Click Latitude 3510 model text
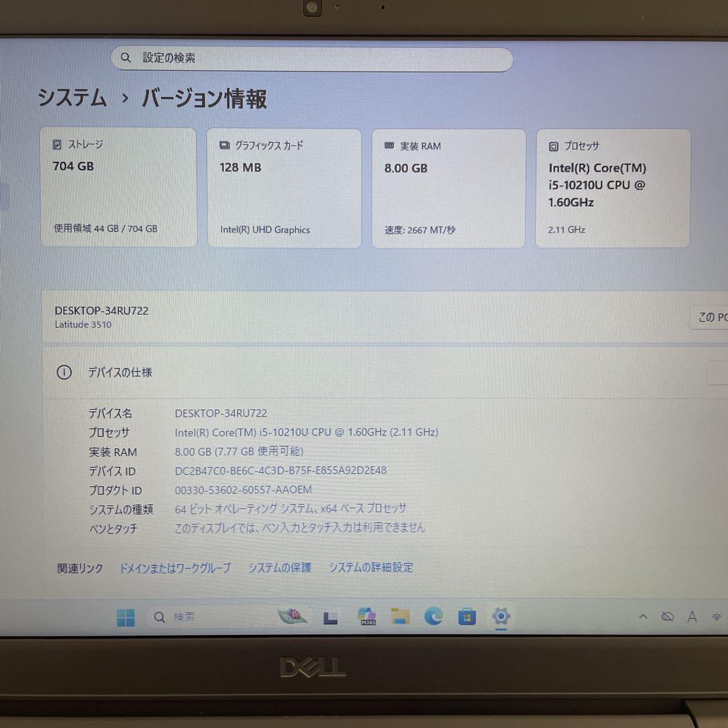Viewport: 728px width, 728px height. tap(83, 324)
